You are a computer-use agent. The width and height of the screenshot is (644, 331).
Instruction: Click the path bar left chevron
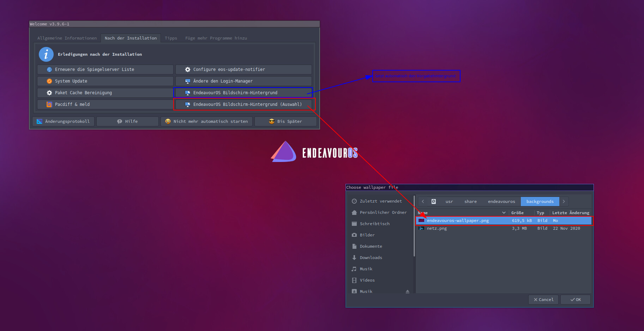click(423, 201)
